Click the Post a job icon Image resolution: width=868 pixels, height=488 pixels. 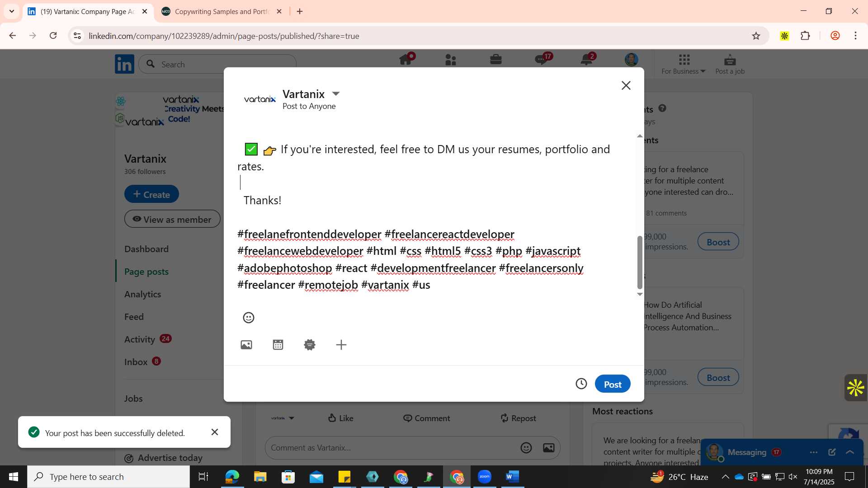(730, 65)
